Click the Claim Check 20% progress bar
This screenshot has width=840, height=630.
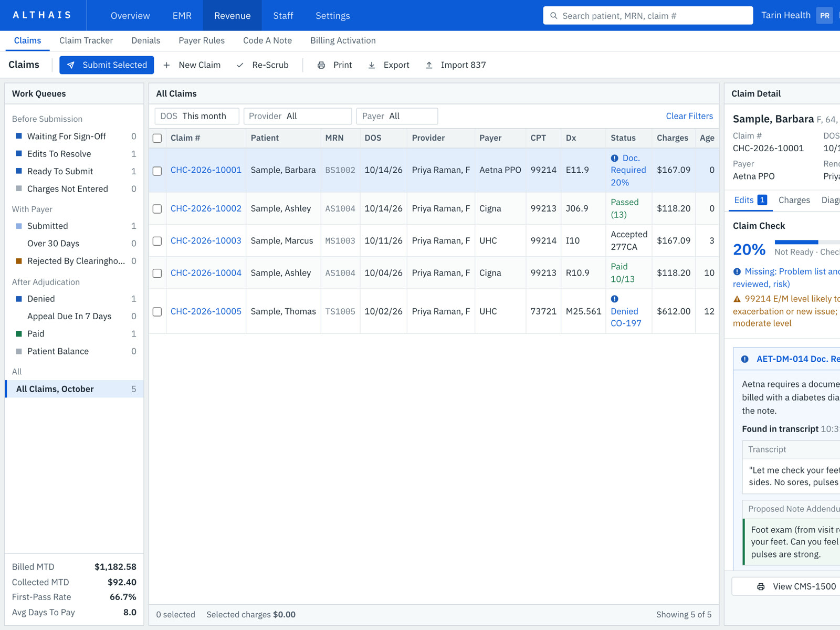click(x=807, y=242)
